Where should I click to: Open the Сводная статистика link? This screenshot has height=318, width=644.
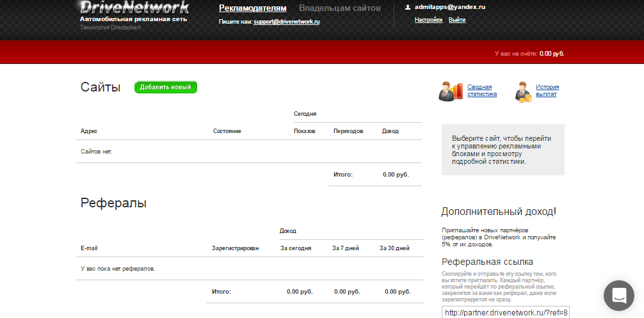point(482,90)
